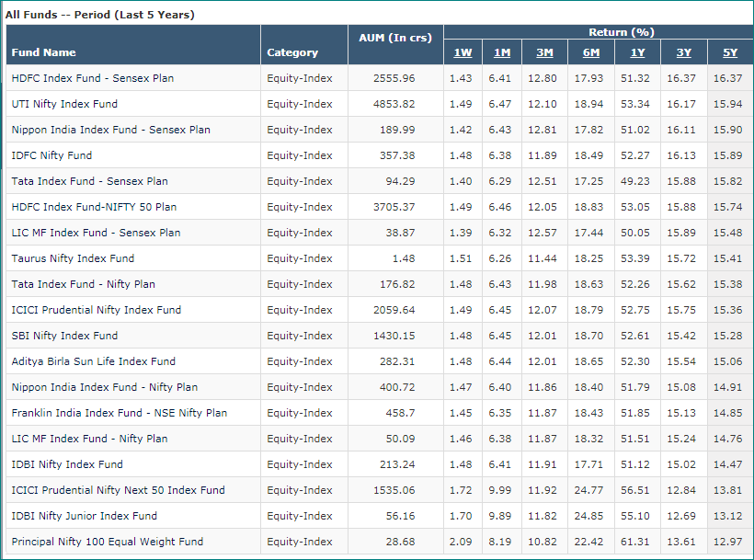Viewport: 754px width, 560px height.
Task: Select UTI Nifty Index Fund
Action: tap(64, 104)
